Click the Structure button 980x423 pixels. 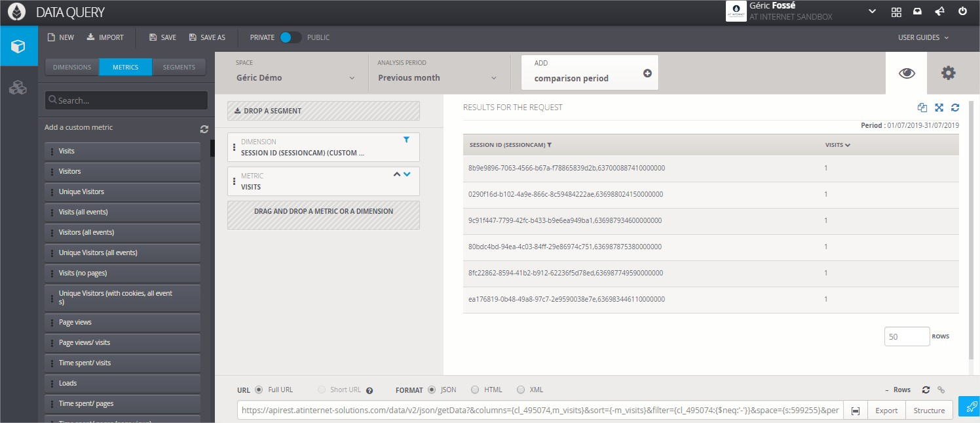[x=929, y=411]
